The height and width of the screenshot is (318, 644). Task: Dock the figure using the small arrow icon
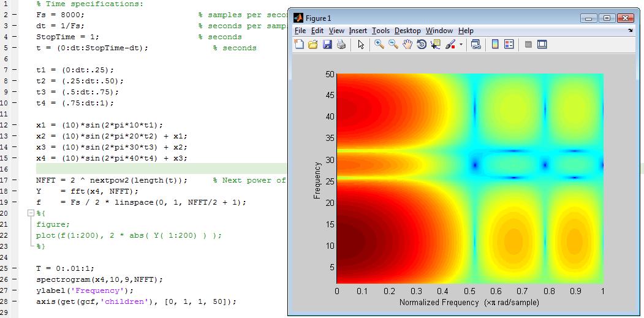tap(630, 31)
